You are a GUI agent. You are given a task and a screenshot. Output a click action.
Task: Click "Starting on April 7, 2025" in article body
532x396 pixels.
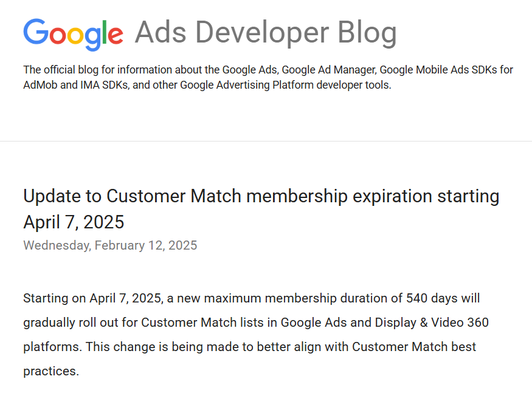[92, 298]
